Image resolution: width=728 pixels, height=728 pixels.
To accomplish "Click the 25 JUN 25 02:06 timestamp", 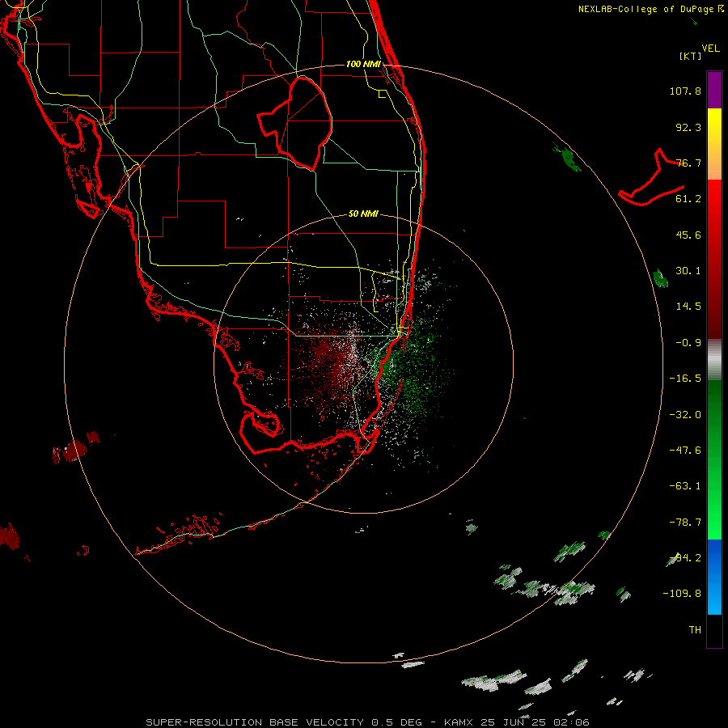I will click(x=535, y=722).
